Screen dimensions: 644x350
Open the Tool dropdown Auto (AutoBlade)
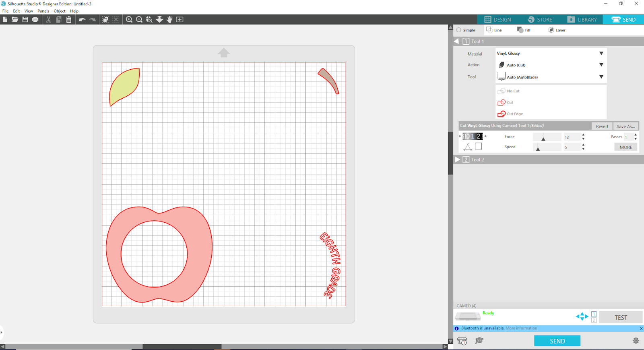click(x=551, y=77)
